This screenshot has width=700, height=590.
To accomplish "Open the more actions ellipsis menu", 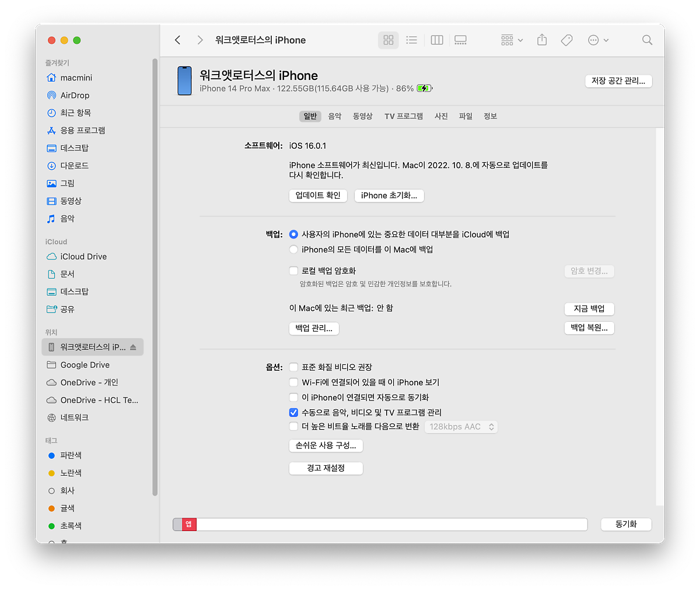I will tap(598, 40).
